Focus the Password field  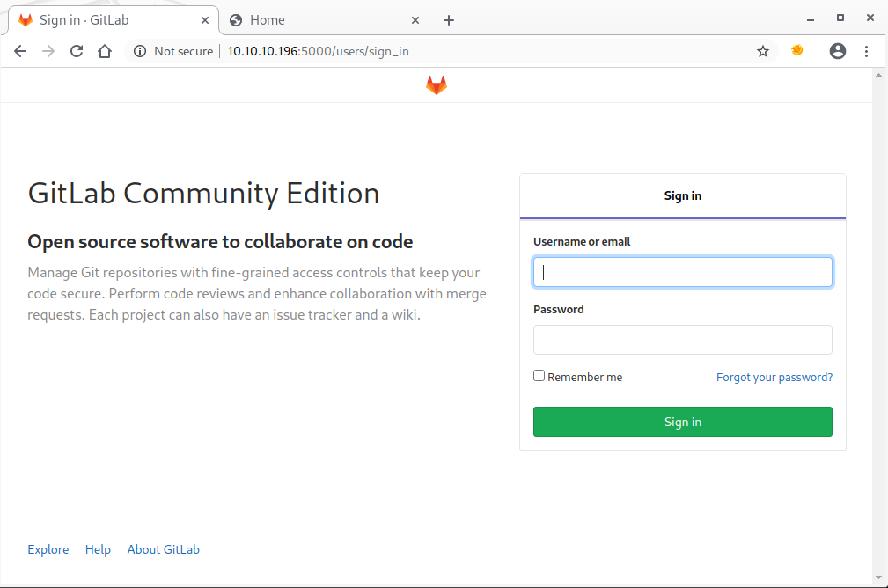682,340
